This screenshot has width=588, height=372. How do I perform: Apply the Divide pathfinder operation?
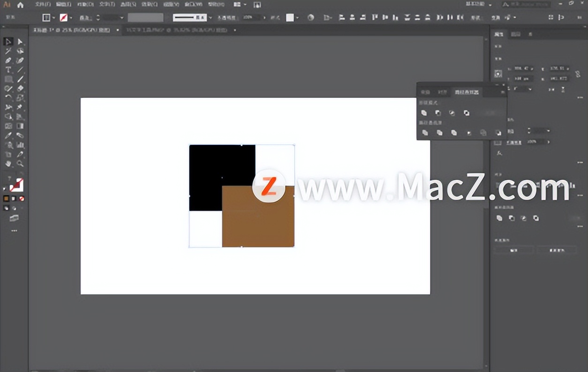coord(425,133)
